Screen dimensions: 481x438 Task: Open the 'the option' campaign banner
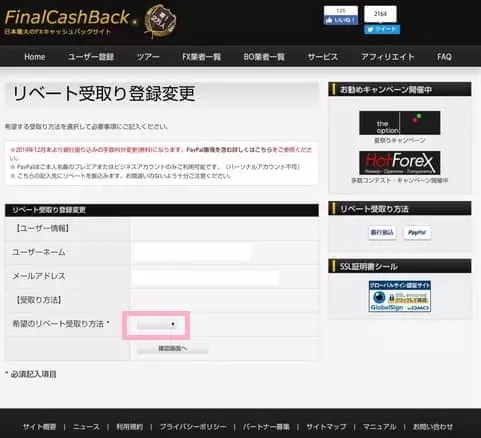point(399,123)
